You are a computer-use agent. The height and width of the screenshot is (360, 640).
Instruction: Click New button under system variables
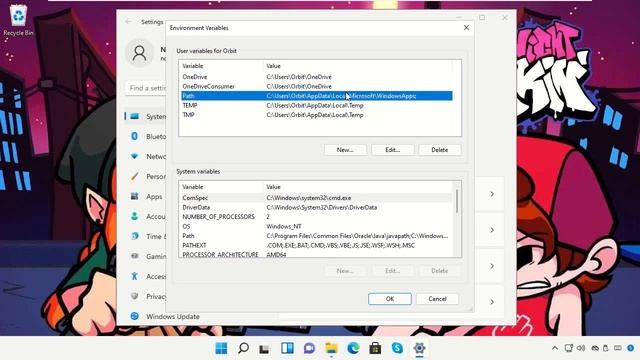coord(345,271)
